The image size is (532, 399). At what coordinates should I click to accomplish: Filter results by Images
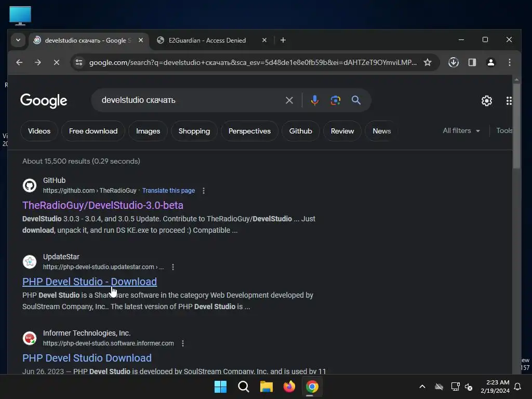point(148,131)
